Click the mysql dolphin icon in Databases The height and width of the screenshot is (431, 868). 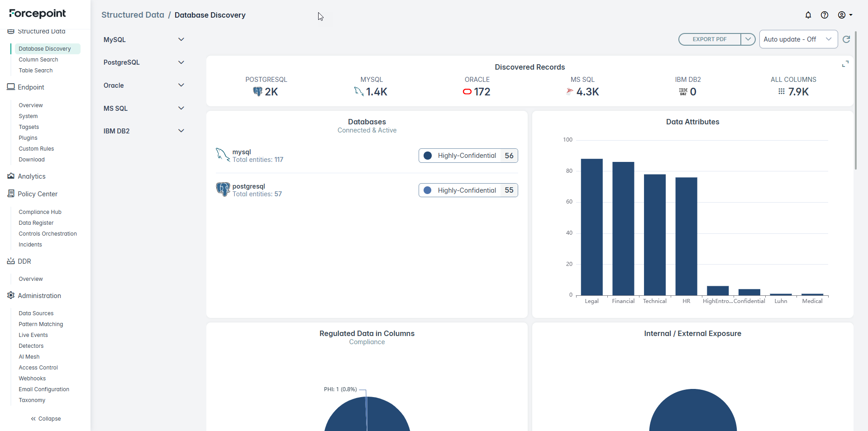coord(222,155)
